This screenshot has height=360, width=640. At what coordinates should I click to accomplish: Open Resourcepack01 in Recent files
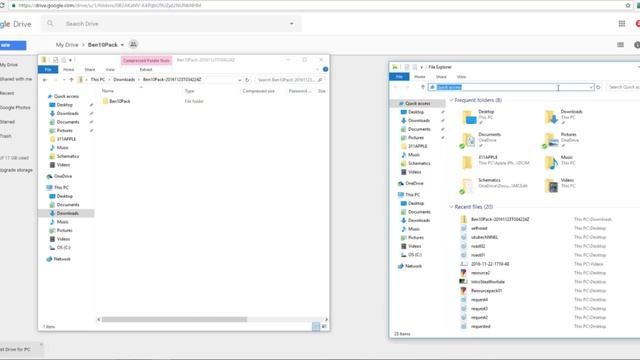point(487,291)
